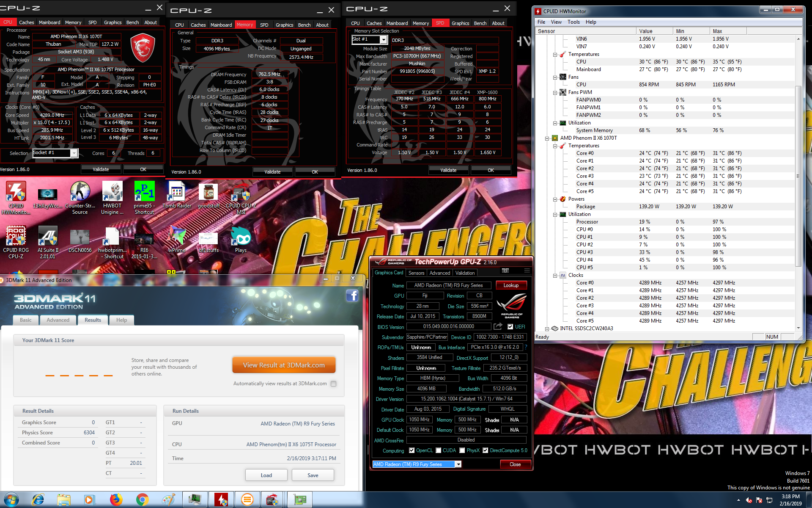Launch Plays desktop shortcut
The image size is (812, 508).
[x=241, y=239]
